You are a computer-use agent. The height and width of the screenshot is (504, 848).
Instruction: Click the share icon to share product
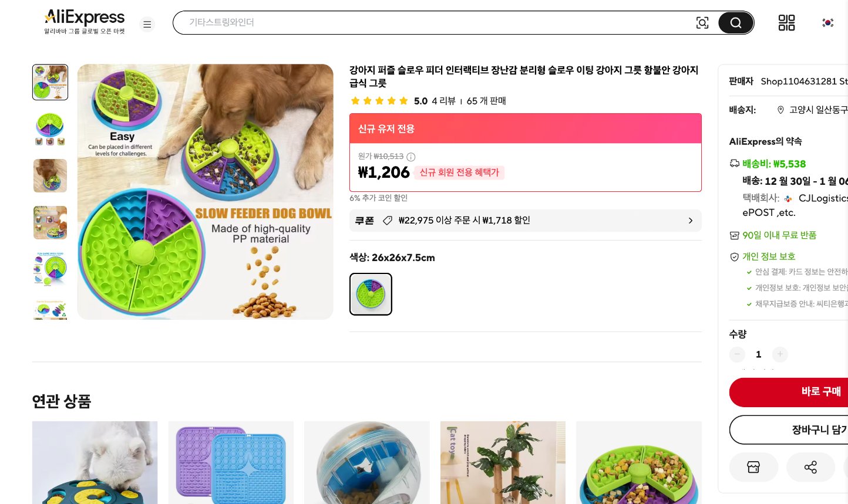click(x=810, y=467)
